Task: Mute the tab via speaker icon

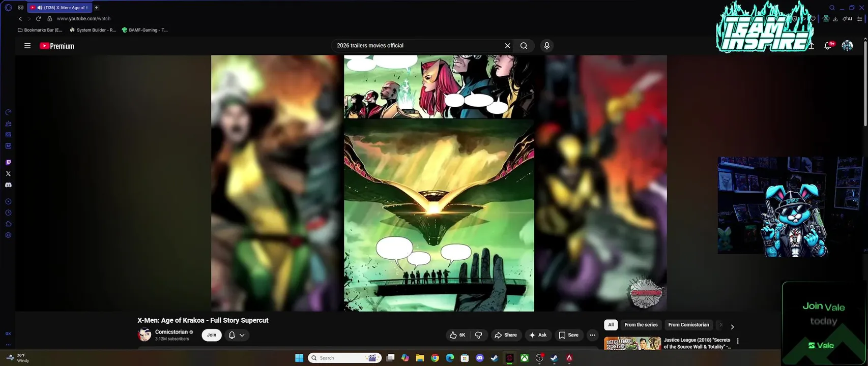Action: pyautogui.click(x=40, y=8)
